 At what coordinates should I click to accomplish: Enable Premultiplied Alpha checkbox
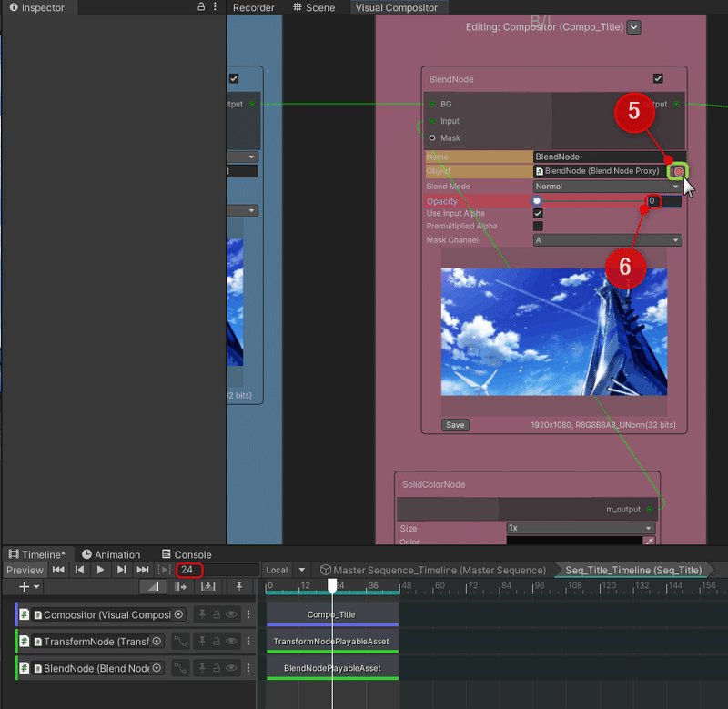pos(538,226)
